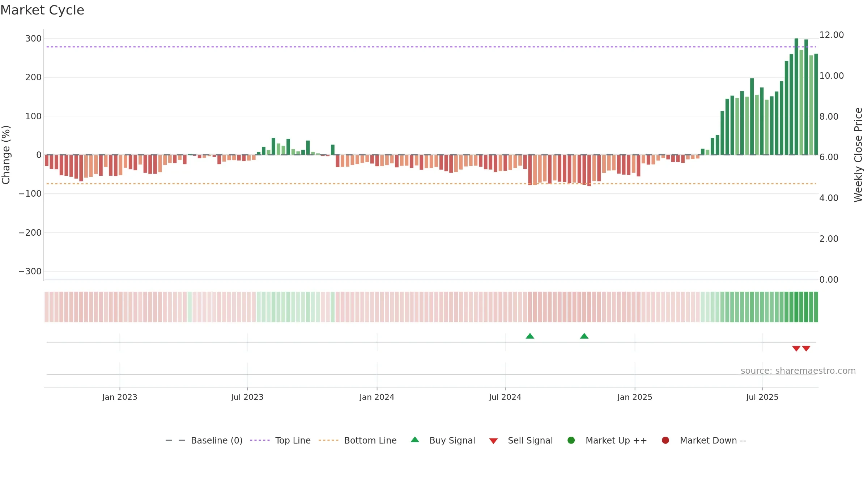The image size is (868, 488).
Task: Click the Change (%) axis title
Action: [x=6, y=155]
